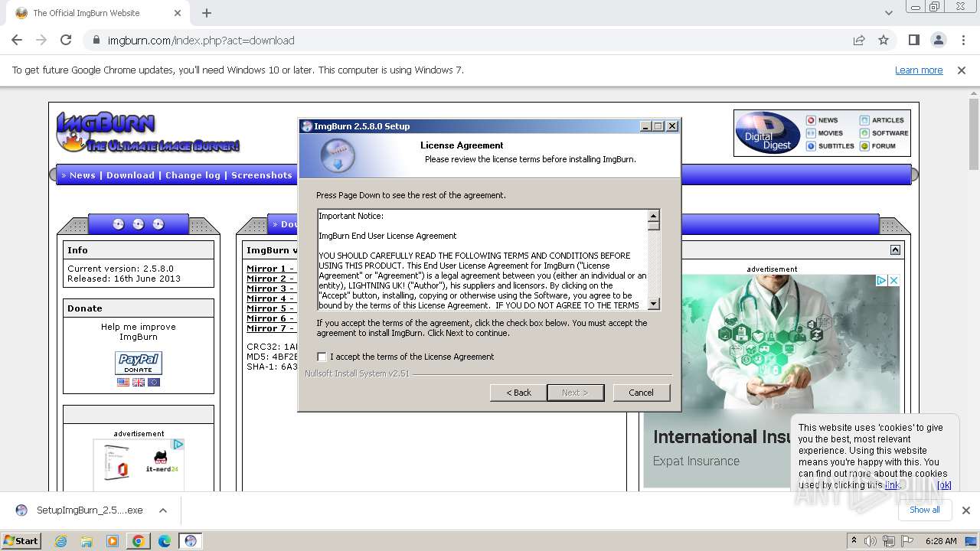The width and height of the screenshot is (980, 551).
Task: Open the Screenshots navigation link
Action: pyautogui.click(x=262, y=175)
